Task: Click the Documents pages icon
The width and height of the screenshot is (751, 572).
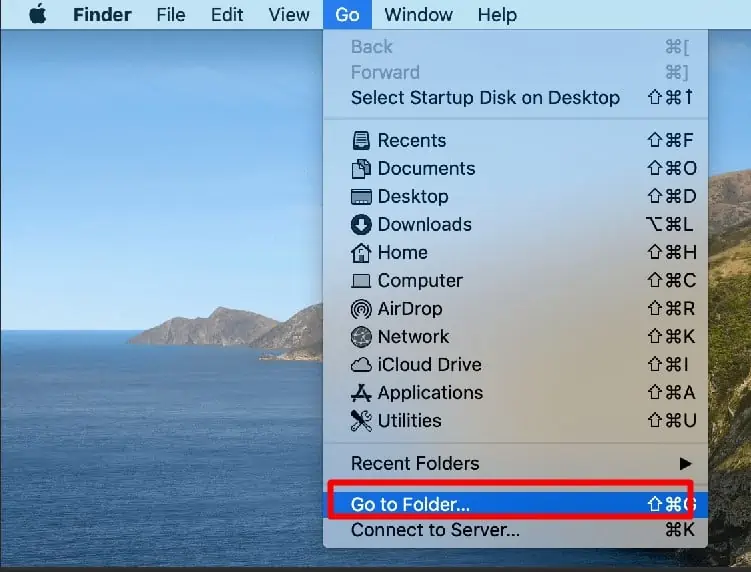Action: tap(361, 169)
